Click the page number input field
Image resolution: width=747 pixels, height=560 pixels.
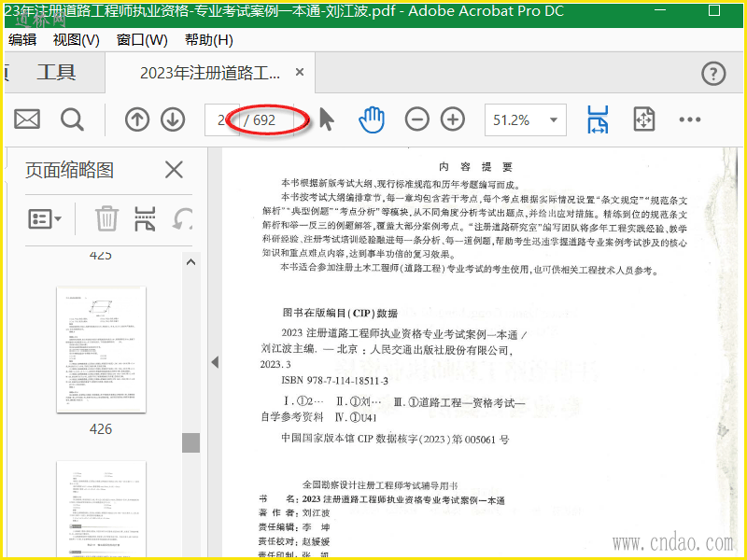[x=220, y=120]
